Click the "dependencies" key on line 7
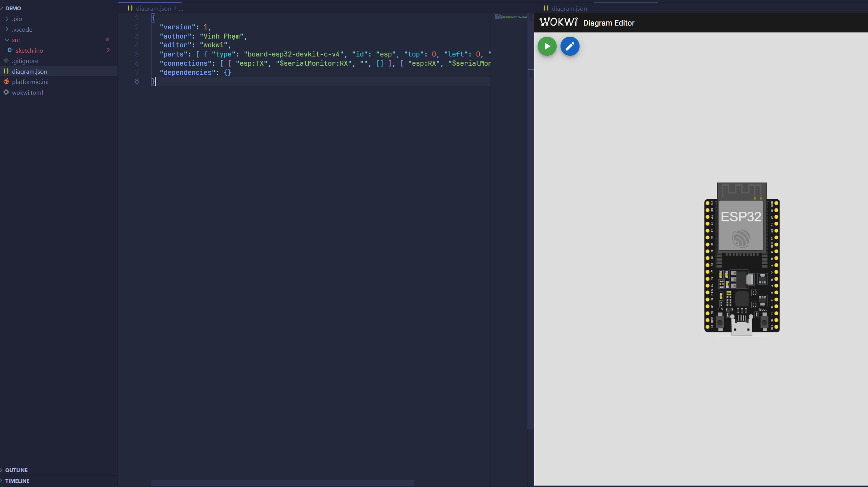 coord(187,73)
